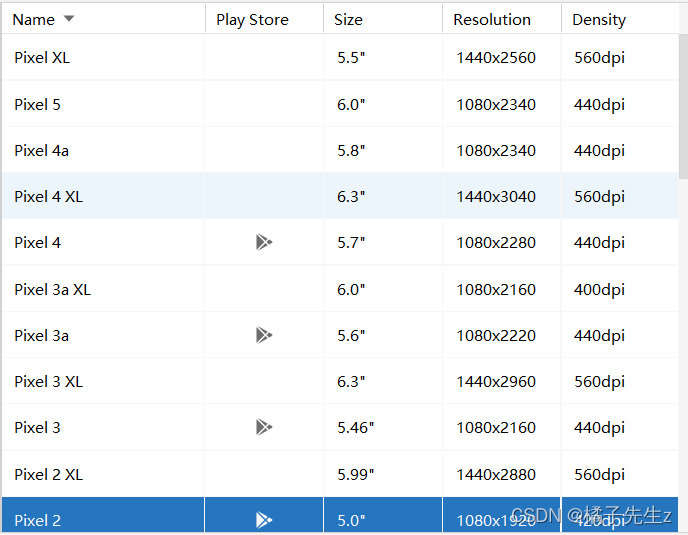Viewport: 688px width, 535px height.
Task: Select the Pixel 3 XL device row
Action: click(x=340, y=381)
